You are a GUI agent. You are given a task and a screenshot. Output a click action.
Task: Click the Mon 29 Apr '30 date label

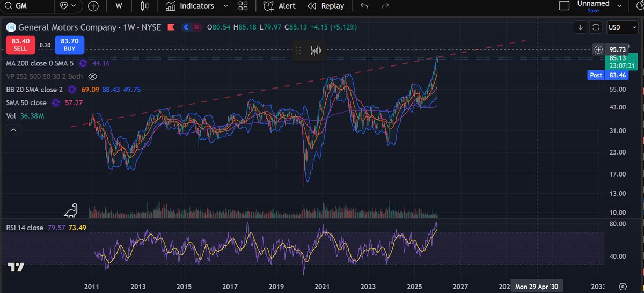click(x=538, y=287)
